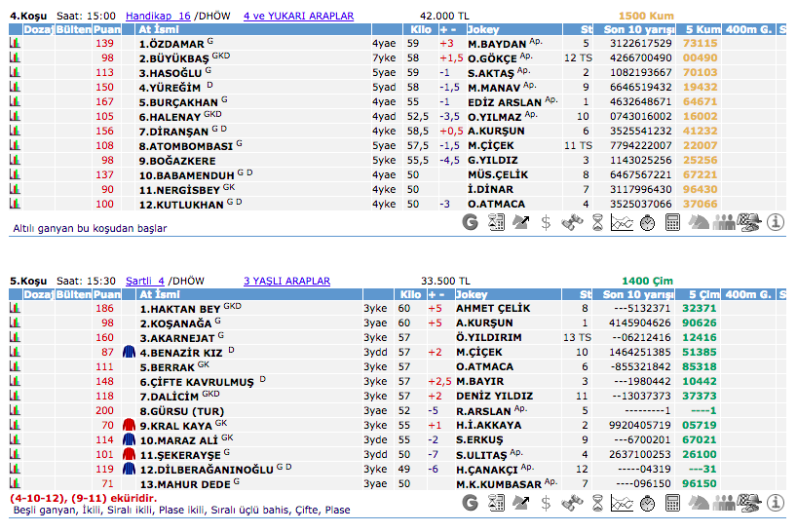Click the binoculars icon below race 5

572,503
